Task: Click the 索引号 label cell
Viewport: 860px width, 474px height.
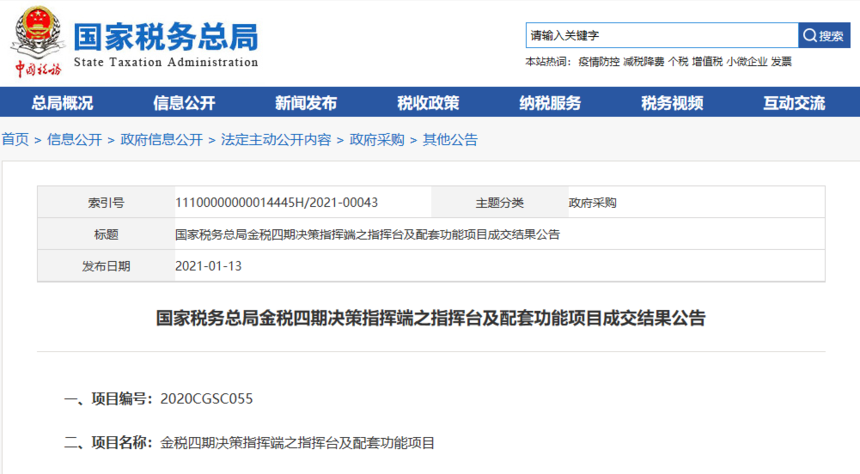Action: 106,202
